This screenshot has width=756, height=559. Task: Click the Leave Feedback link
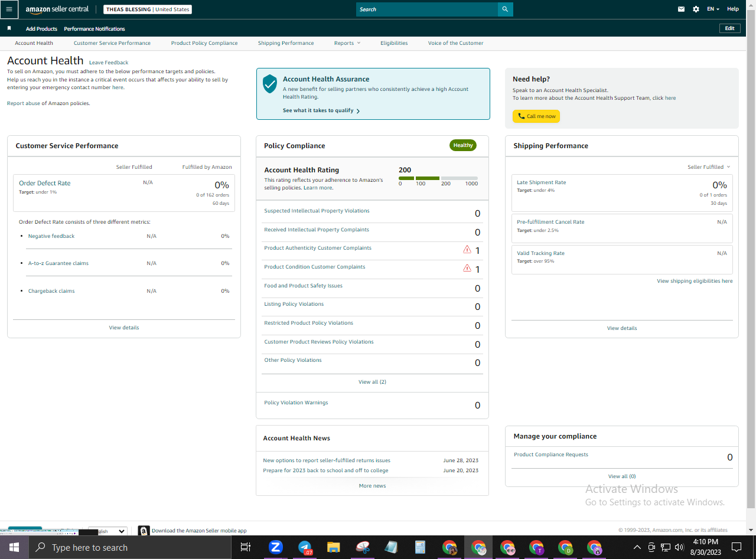tap(109, 63)
